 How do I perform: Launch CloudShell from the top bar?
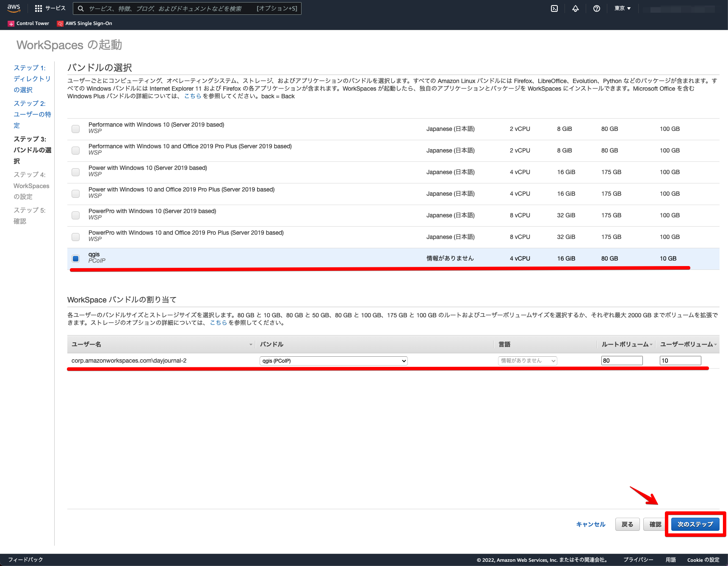tap(554, 8)
